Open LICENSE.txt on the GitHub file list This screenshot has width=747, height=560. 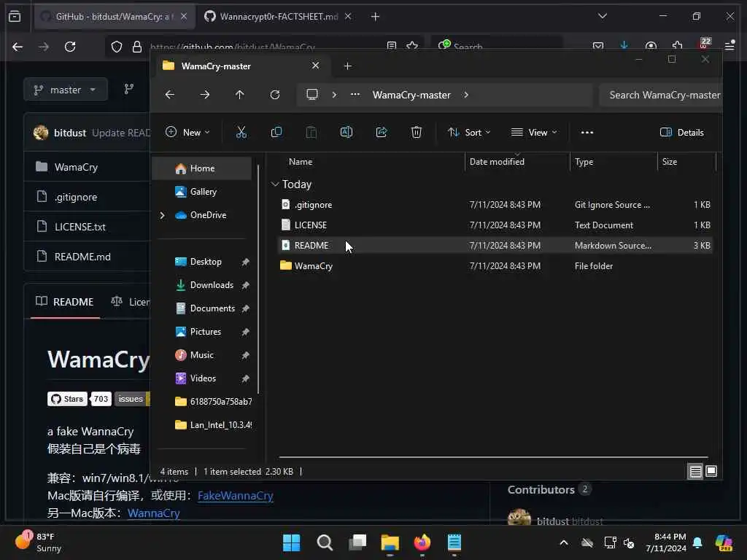[80, 227]
